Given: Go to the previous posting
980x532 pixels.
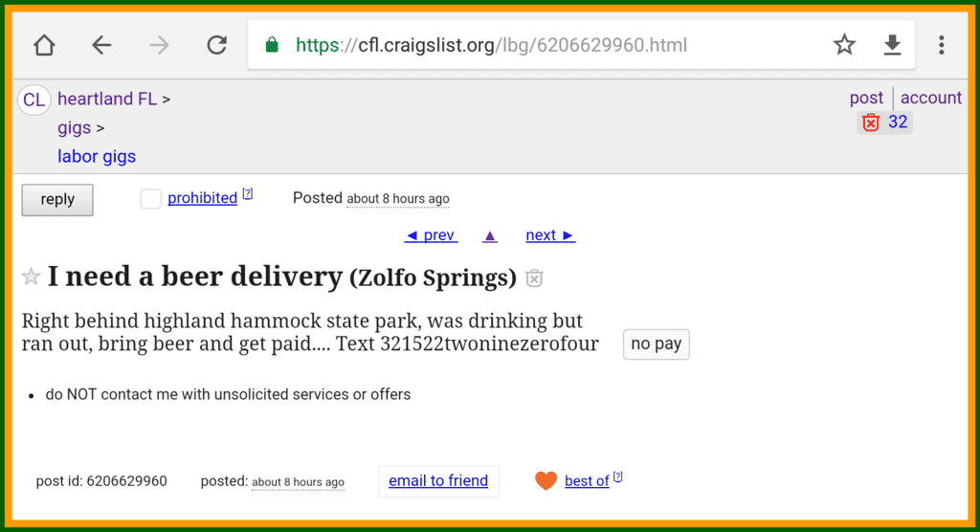Looking at the screenshot, I should click(x=431, y=235).
